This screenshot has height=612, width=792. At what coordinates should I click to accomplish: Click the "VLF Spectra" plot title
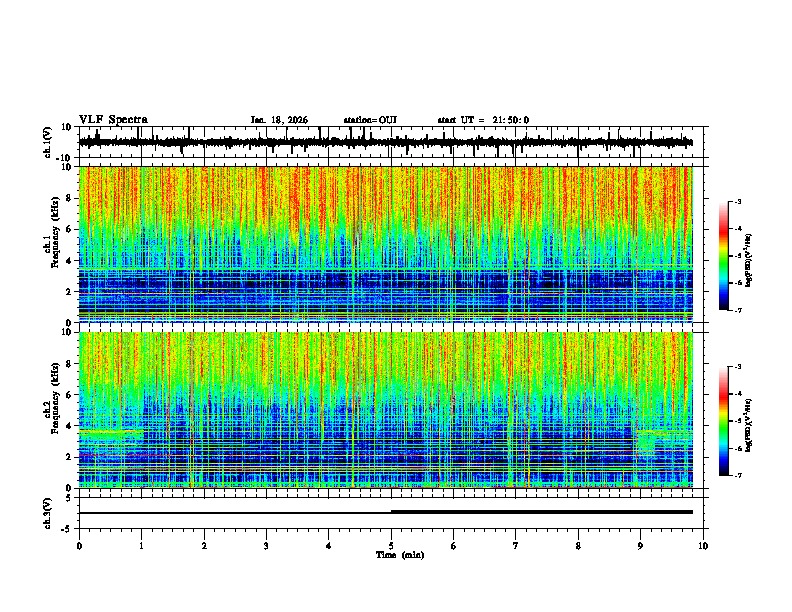coord(113,120)
